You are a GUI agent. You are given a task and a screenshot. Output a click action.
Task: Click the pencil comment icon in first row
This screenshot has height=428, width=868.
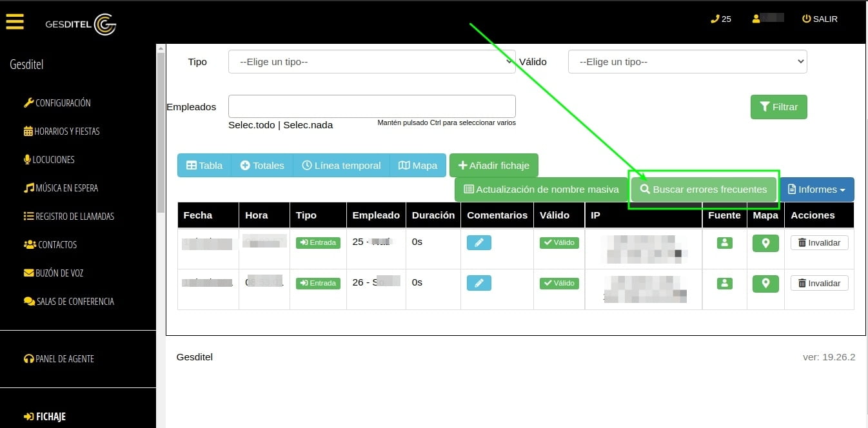tap(478, 243)
